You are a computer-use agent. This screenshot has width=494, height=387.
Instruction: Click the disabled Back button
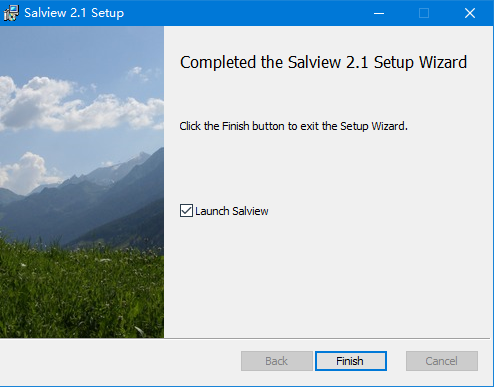coord(277,361)
